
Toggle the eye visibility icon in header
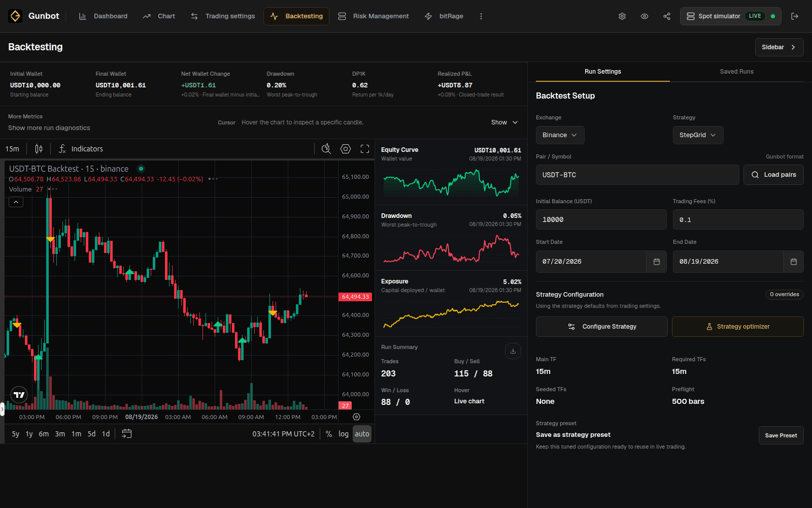click(645, 16)
